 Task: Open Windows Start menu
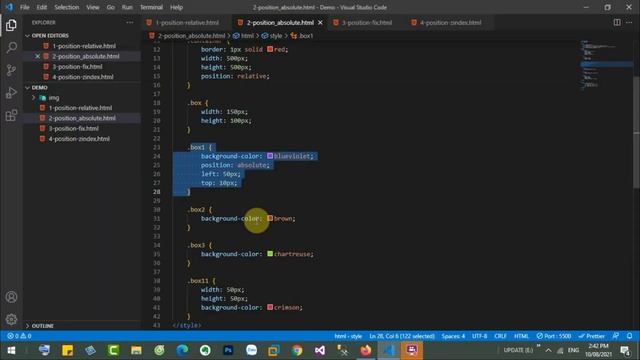(x=11, y=351)
